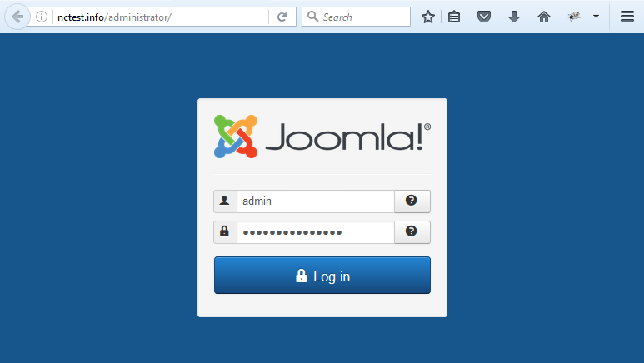This screenshot has width=644, height=363.
Task: Click the username field containing admin
Action: tap(316, 201)
